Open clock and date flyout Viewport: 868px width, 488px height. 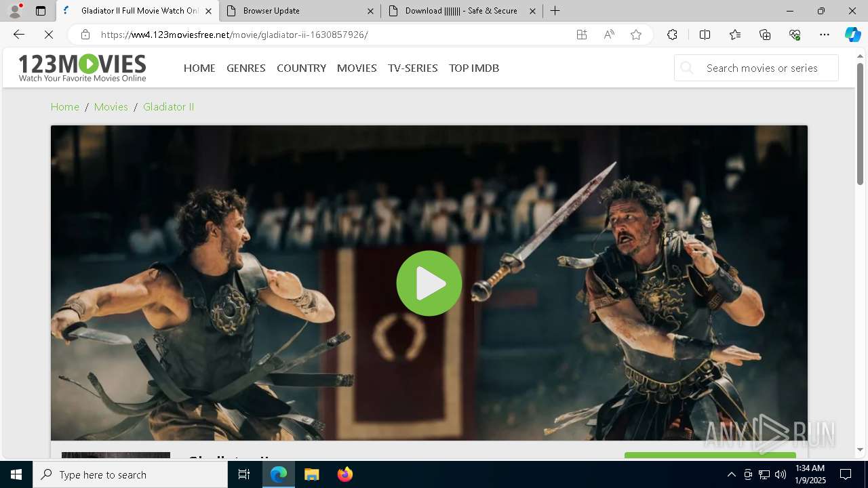(810, 474)
